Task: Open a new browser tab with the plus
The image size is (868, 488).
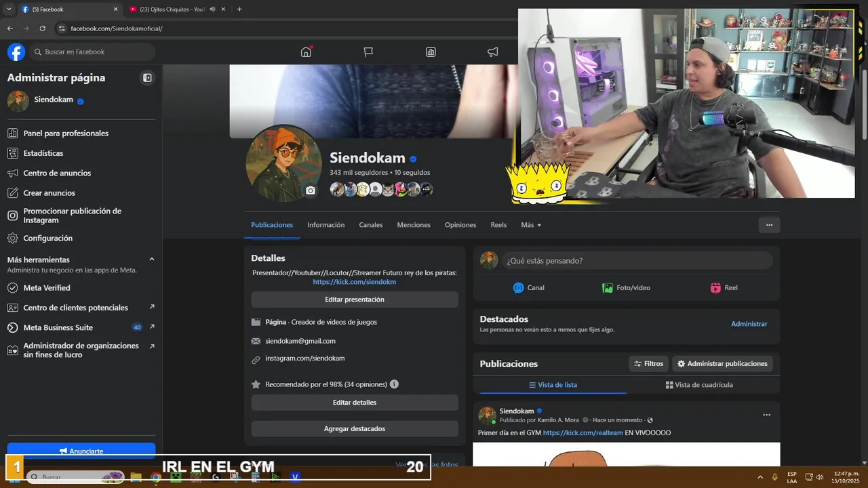Action: [239, 9]
